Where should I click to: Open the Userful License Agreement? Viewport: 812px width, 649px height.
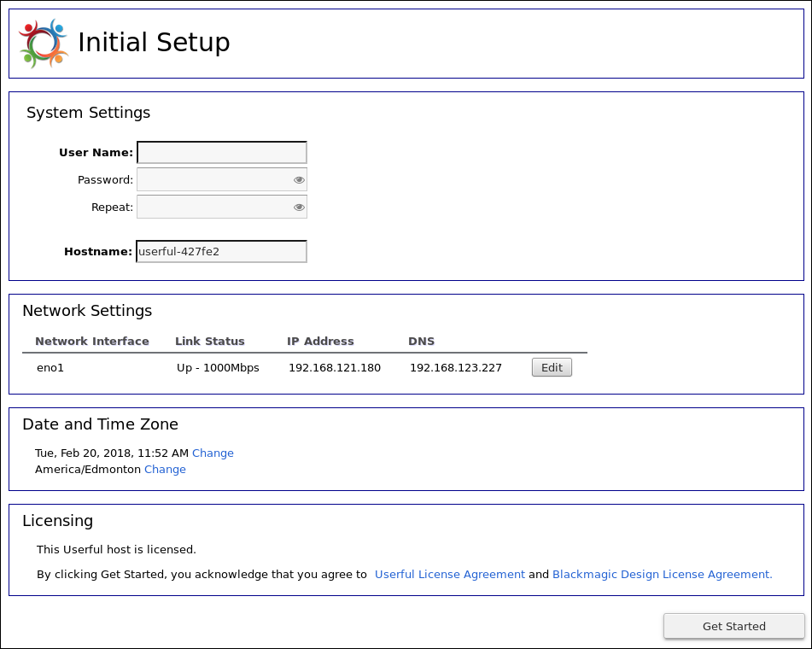click(x=449, y=575)
